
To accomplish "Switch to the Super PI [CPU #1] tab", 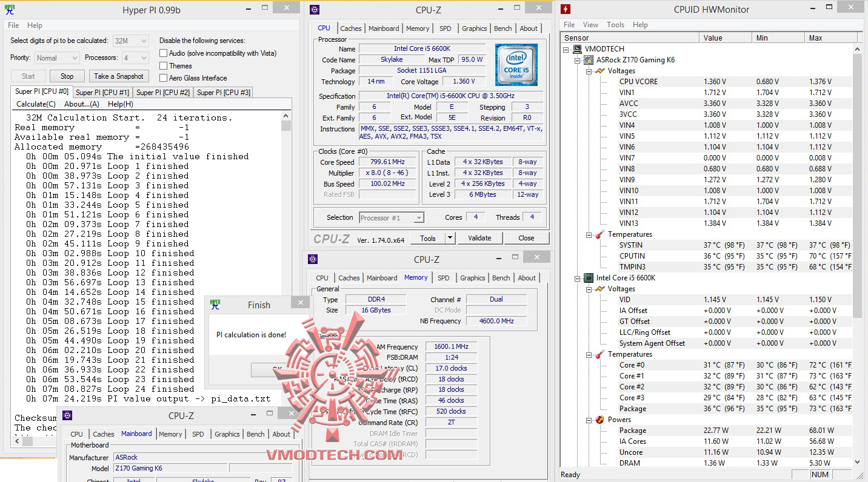I will (102, 92).
